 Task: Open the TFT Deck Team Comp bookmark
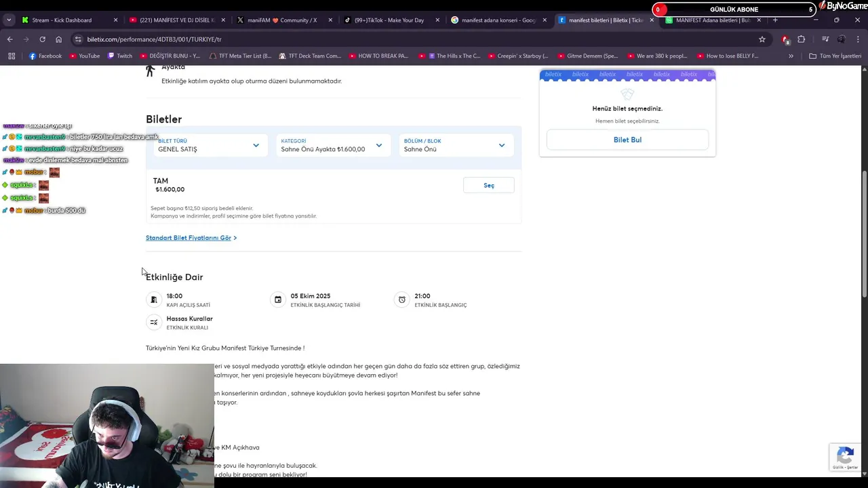(x=310, y=56)
